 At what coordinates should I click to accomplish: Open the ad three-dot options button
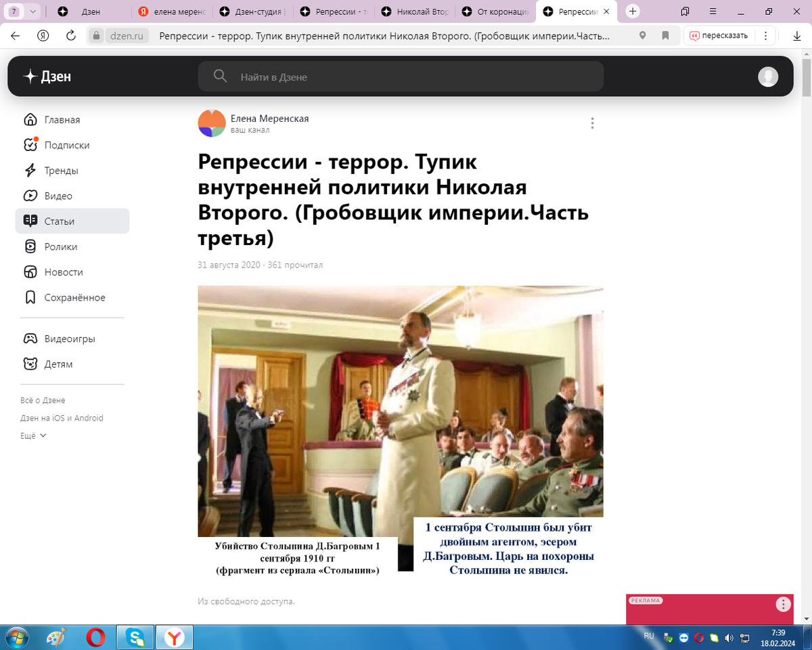point(782,605)
